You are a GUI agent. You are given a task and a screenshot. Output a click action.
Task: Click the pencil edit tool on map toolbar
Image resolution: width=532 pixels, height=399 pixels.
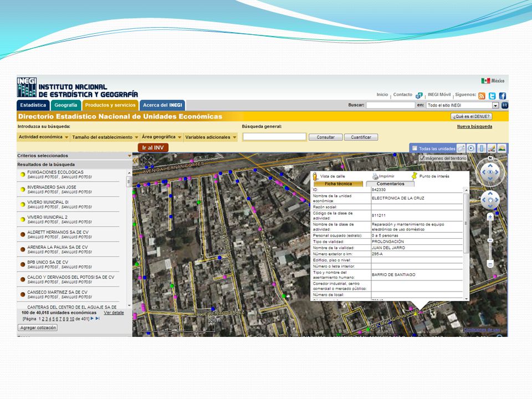coord(492,149)
